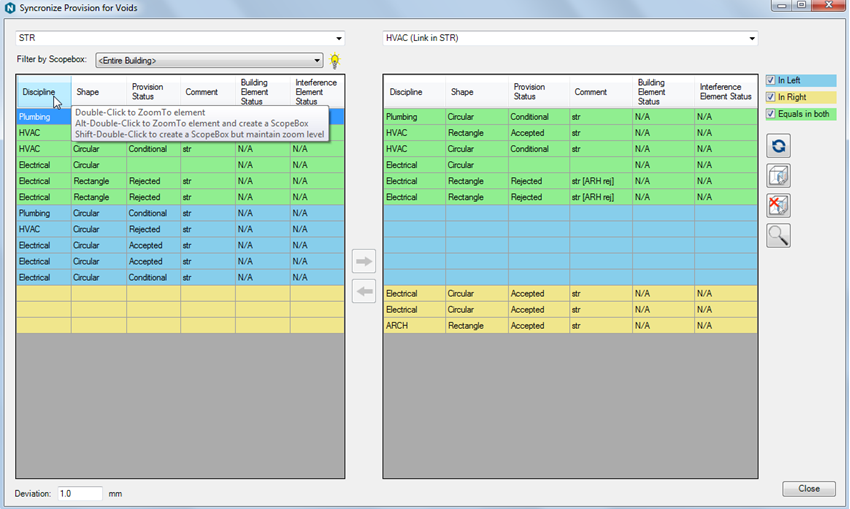This screenshot has height=509, width=850.
Task: Click right table Provision Status header
Action: point(537,92)
